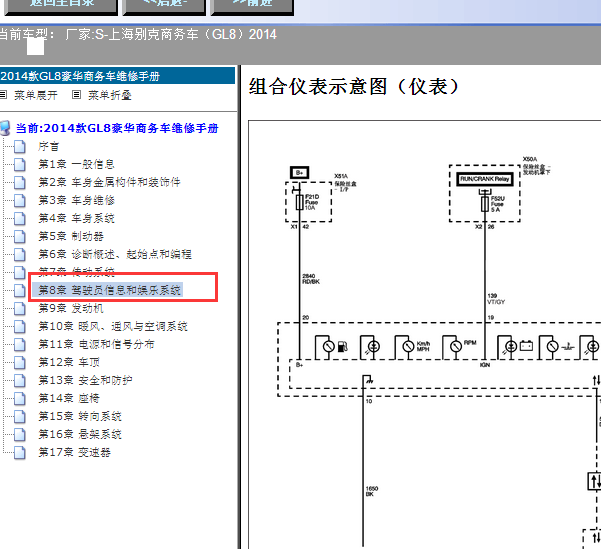This screenshot has width=601, height=549.
Task: Select 第11章 电源和信号分布
Action: tap(96, 344)
